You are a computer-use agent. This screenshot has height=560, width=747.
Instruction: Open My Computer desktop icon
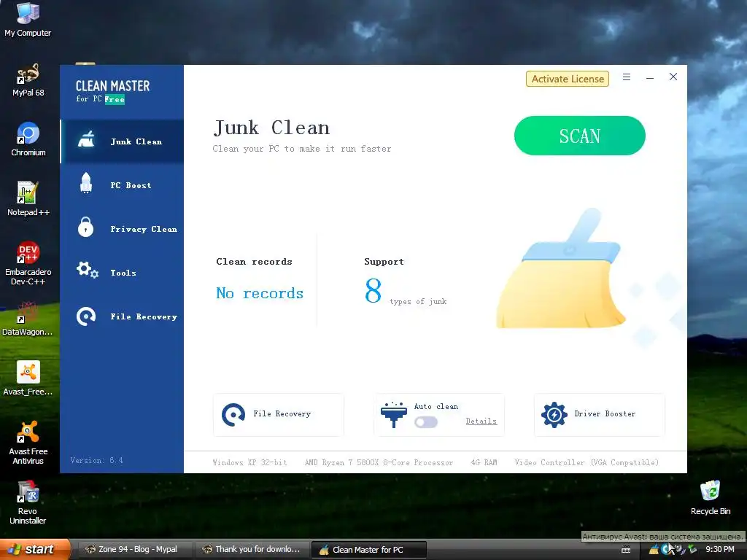[28, 20]
